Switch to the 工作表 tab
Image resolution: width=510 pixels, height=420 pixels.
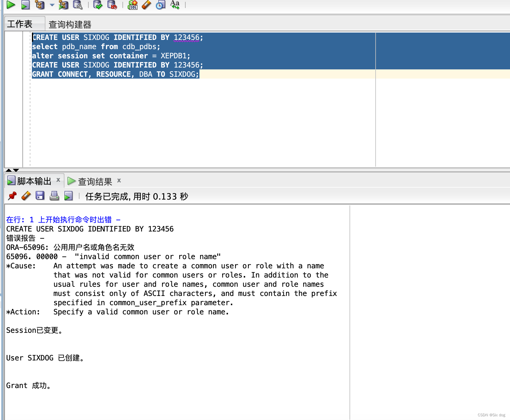[x=20, y=24]
